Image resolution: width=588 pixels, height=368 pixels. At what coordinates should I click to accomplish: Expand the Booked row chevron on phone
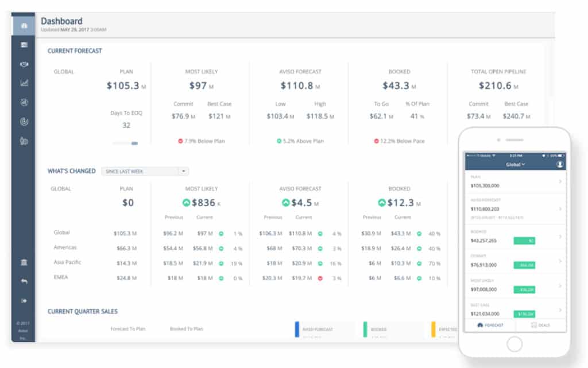tap(560, 237)
